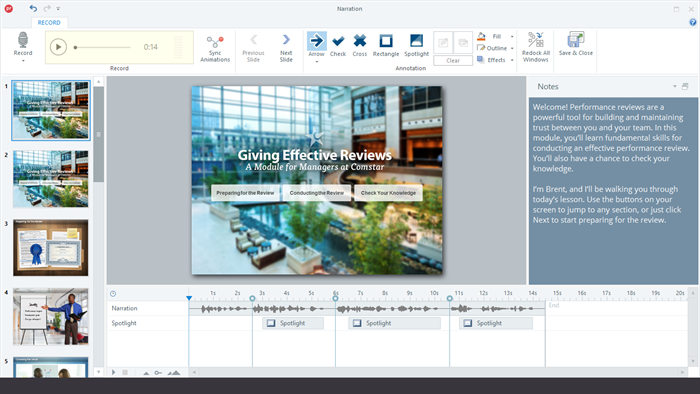Click the timeline zoom in large mountain icon
700x394 pixels.
click(x=175, y=372)
